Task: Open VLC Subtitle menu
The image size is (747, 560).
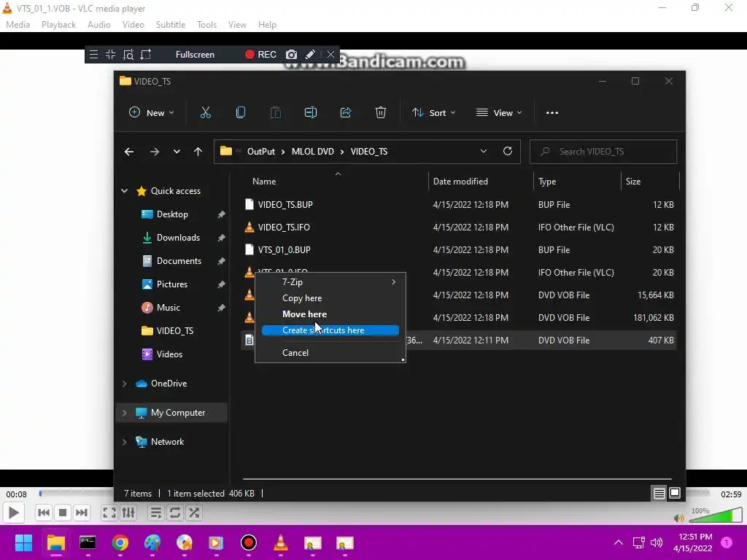Action: tap(171, 25)
